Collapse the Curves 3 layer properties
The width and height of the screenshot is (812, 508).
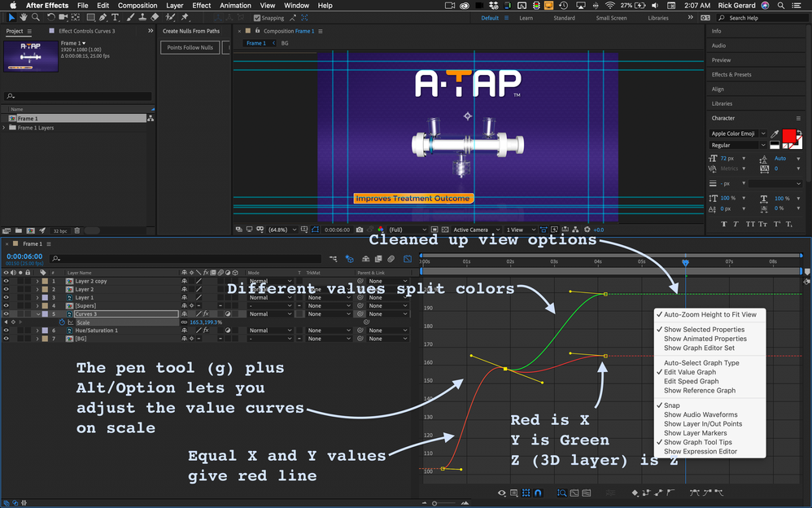point(37,314)
